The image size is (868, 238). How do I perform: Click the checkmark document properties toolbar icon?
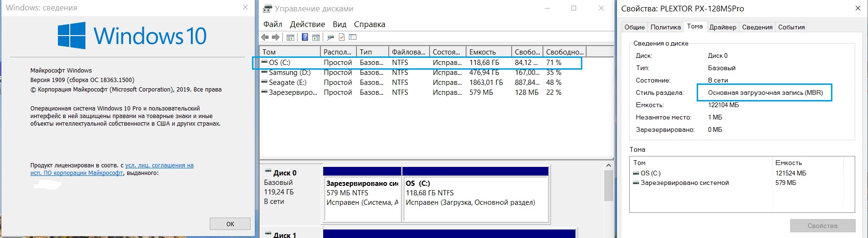tap(341, 37)
